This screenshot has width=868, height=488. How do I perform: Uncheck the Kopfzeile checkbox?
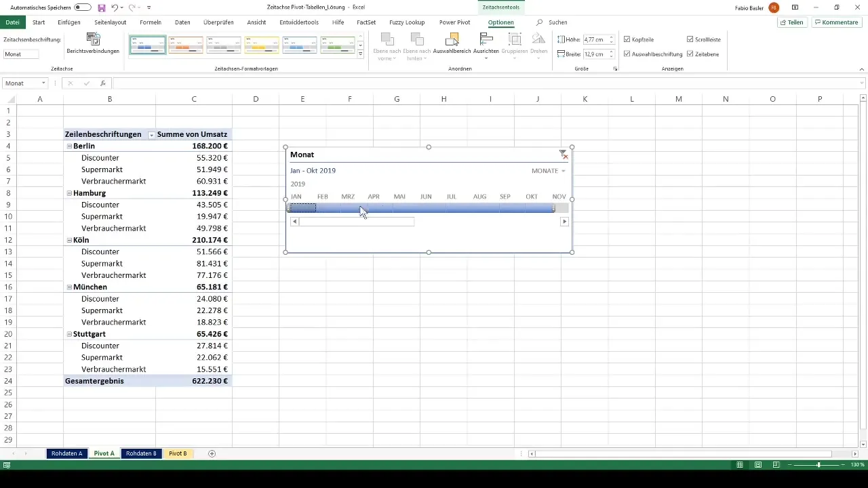[x=627, y=39]
